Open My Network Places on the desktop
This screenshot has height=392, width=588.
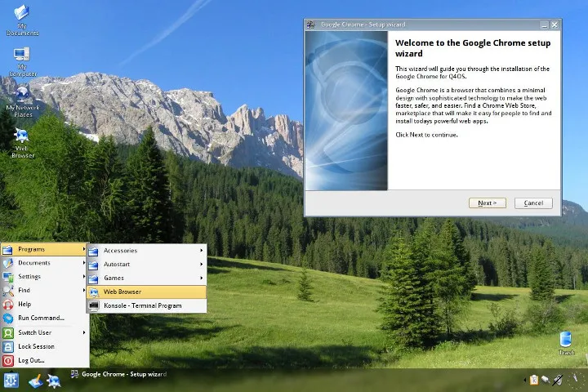pos(23,102)
